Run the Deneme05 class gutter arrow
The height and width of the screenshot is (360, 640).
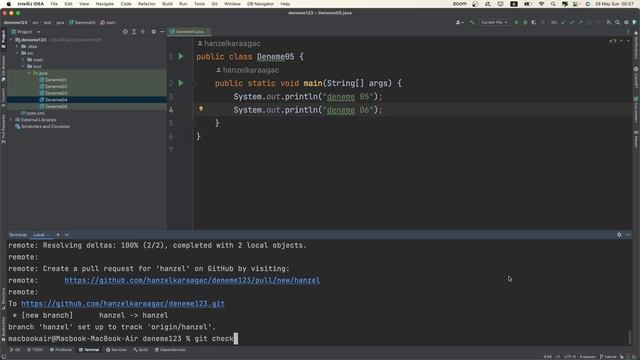[181, 56]
